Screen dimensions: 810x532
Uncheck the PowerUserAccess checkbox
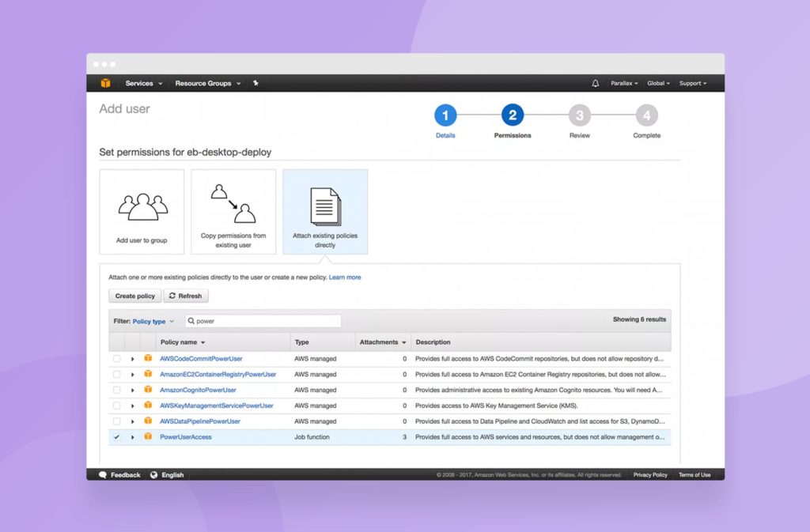pyautogui.click(x=117, y=437)
